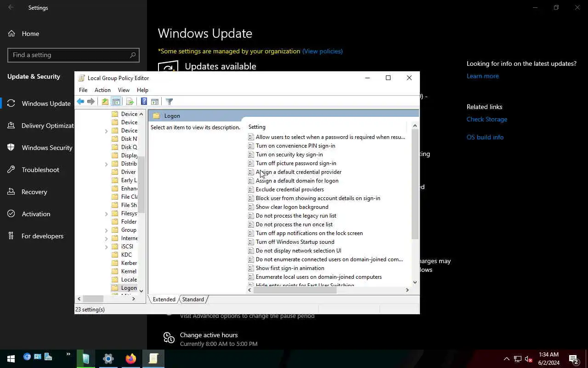Click the Forward arrow in Group Policy toolbar

click(91, 102)
